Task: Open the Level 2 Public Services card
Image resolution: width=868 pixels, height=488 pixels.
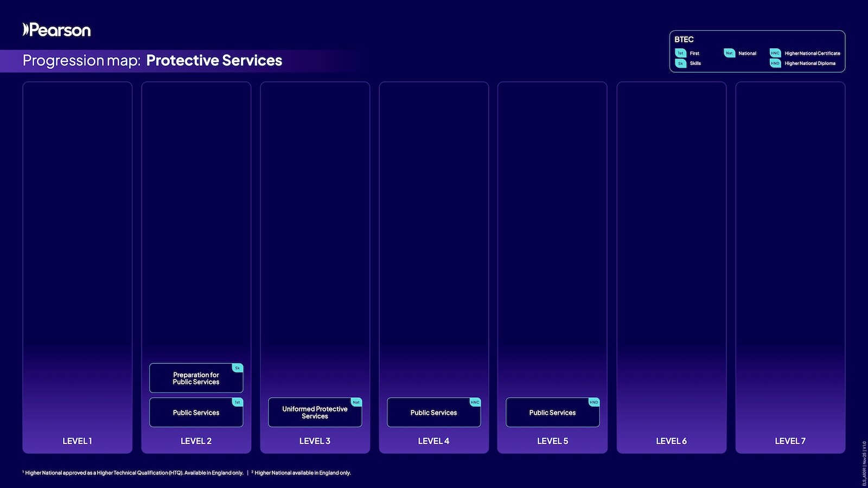Action: (196, 412)
